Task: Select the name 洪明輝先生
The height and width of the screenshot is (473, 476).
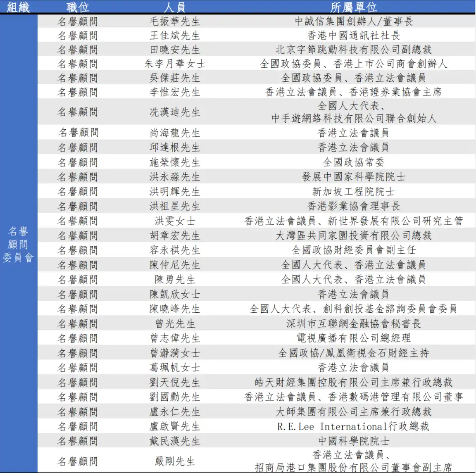Action: [x=175, y=192]
